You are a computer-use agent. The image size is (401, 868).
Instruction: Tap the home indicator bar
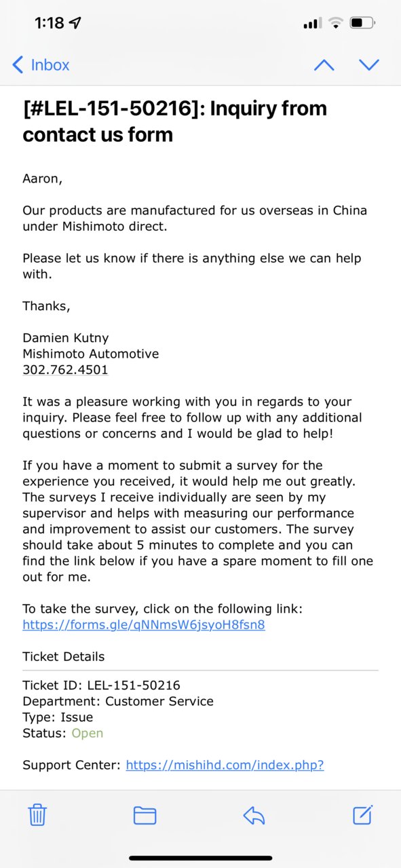pyautogui.click(x=201, y=858)
